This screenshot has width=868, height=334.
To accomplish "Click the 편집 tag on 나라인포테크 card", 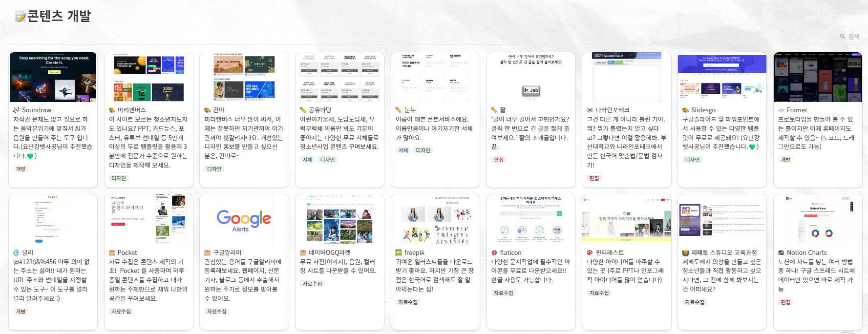I will click(594, 178).
